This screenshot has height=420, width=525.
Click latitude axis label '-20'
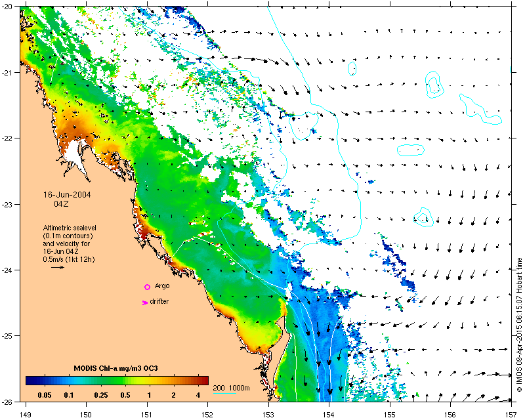[7, 7]
